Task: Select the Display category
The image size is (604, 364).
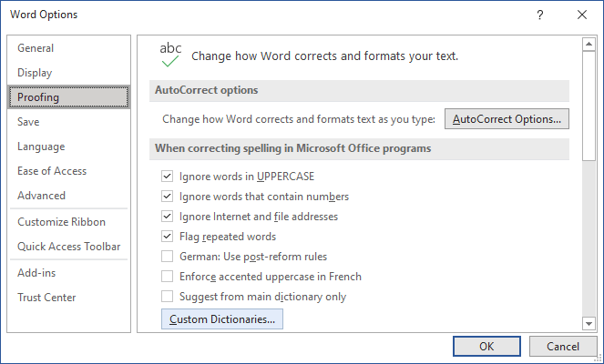Action: 68,73
